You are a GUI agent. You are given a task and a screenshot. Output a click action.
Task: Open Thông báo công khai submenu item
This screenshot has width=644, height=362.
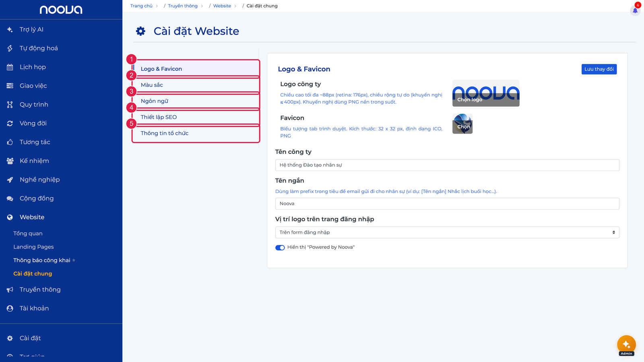[x=42, y=260]
